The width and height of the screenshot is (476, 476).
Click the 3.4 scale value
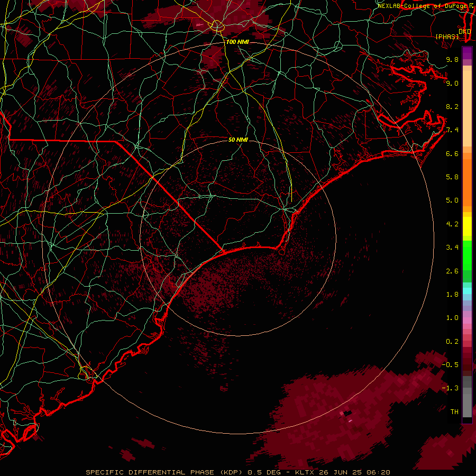(452, 248)
